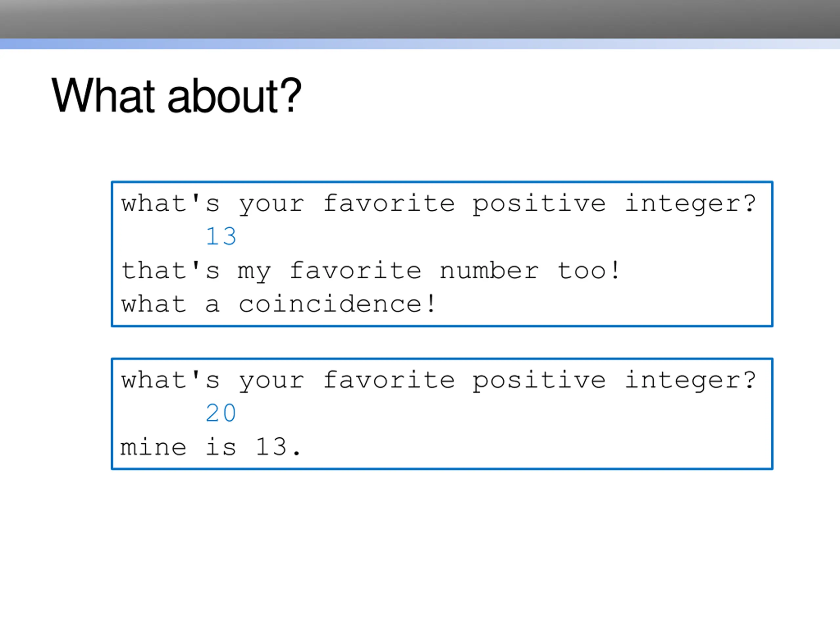Click the word 'favorite' in first box's top line
The width and height of the screenshot is (840, 630).
(389, 203)
